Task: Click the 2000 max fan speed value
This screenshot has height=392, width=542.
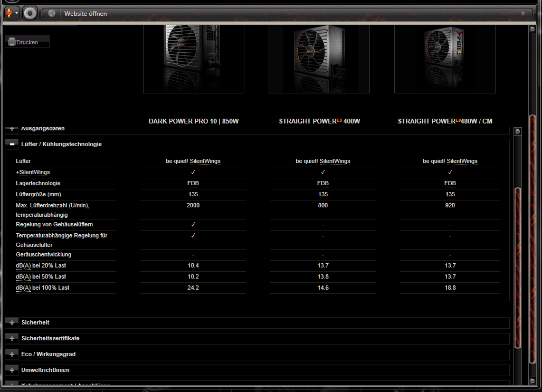Action: click(193, 205)
